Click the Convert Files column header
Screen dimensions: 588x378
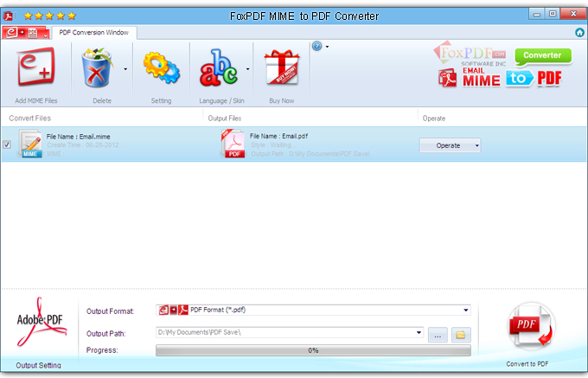pyautogui.click(x=30, y=119)
